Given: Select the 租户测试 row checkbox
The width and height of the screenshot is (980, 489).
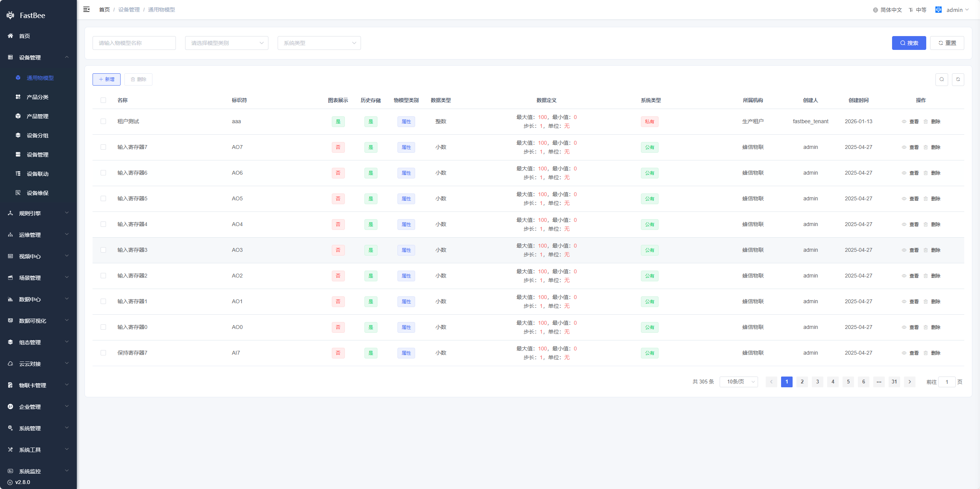Looking at the screenshot, I should pyautogui.click(x=103, y=121).
